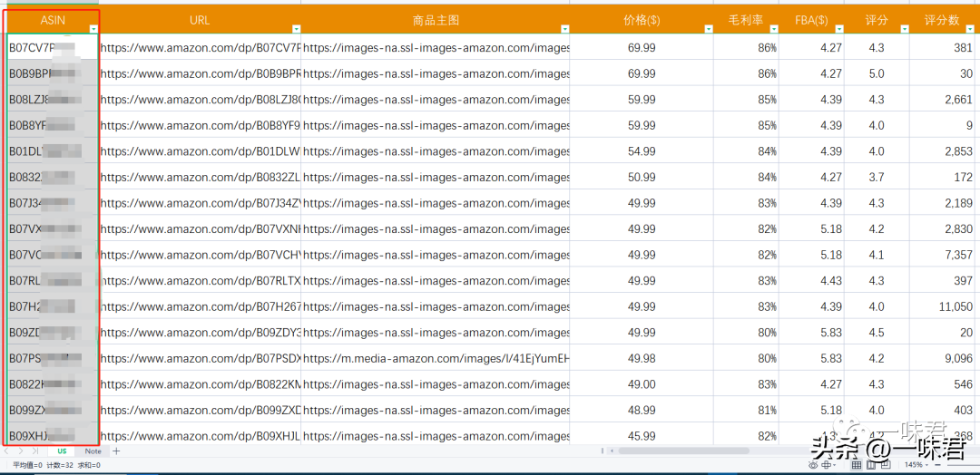Select the URL header cell
The width and height of the screenshot is (980, 475).
click(x=200, y=20)
